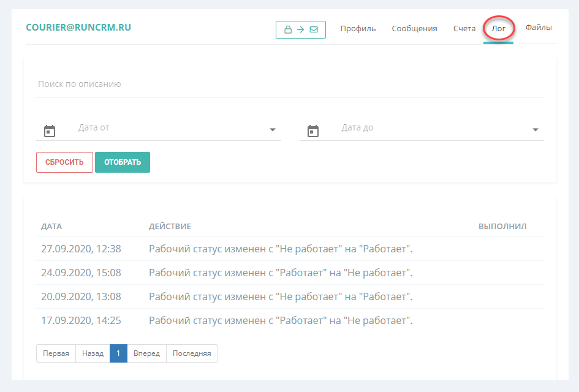Image resolution: width=579 pixels, height=392 pixels.
Task: Go to Первая page
Action: (x=56, y=353)
